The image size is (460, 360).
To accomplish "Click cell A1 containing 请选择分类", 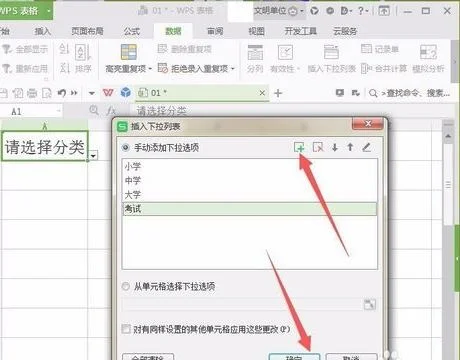I will (45, 146).
